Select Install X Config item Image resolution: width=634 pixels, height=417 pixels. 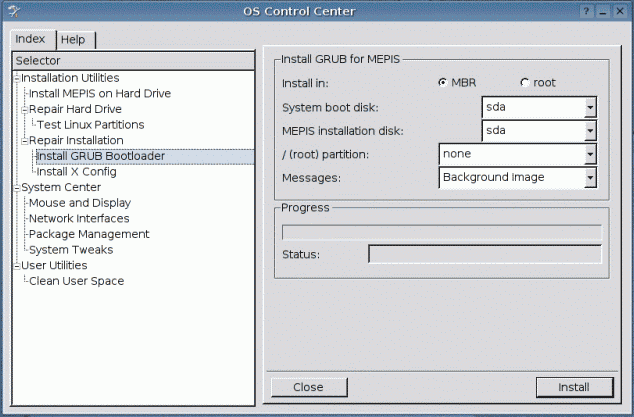point(77,171)
